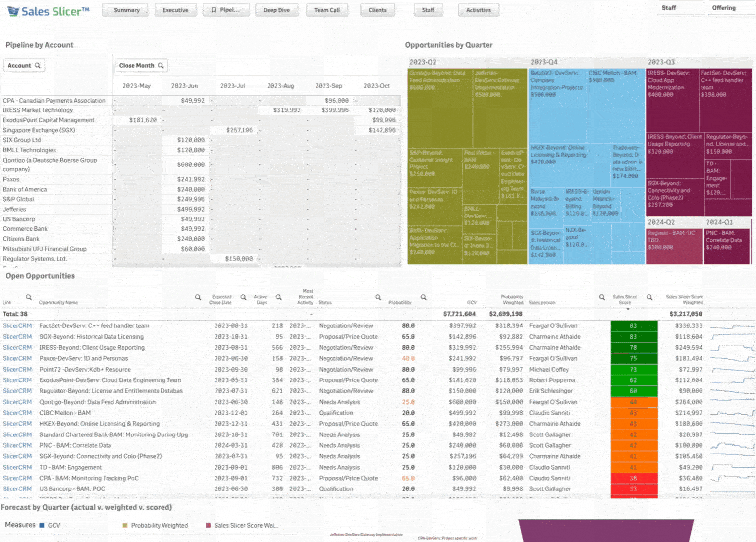The width and height of the screenshot is (756, 542).
Task: Open the bookmarked Pipeline sheet
Action: pyautogui.click(x=225, y=10)
